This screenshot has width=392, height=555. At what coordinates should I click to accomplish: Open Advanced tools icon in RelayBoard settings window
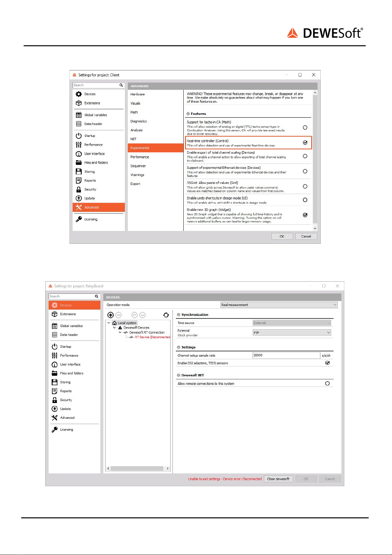pos(55,417)
